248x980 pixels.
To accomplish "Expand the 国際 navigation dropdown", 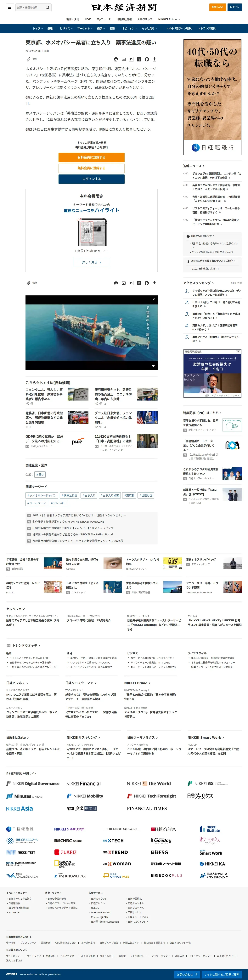I will (113, 29).
